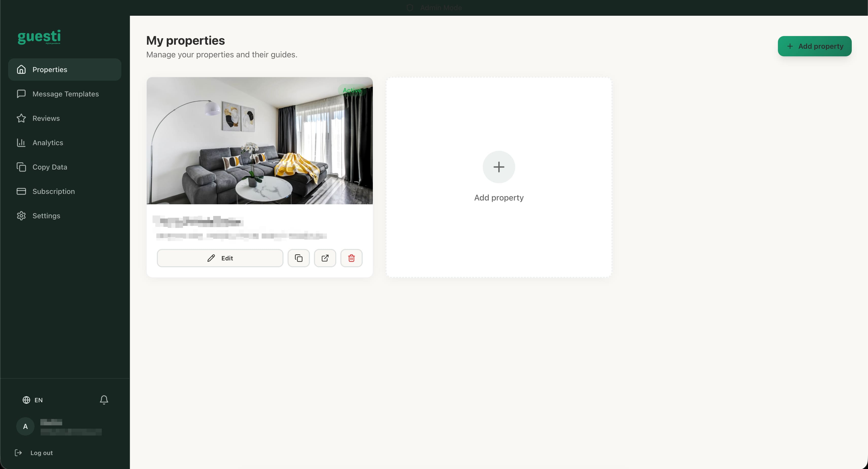Open Message Templates from the sidebar

point(65,94)
